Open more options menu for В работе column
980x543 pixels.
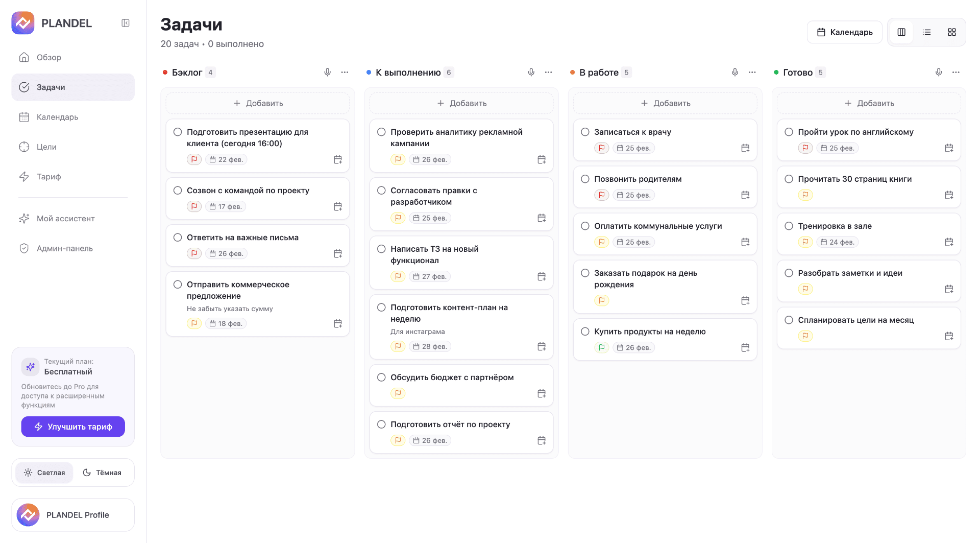[752, 73]
